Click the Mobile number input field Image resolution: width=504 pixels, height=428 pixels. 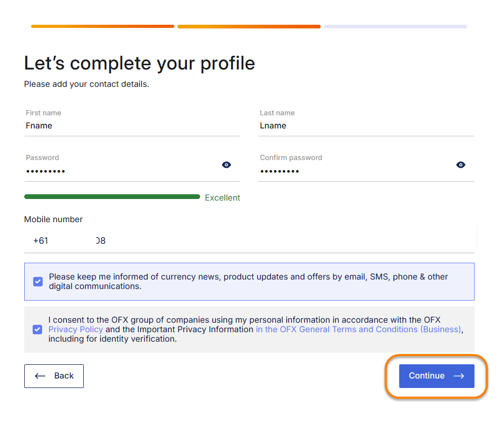click(263, 241)
